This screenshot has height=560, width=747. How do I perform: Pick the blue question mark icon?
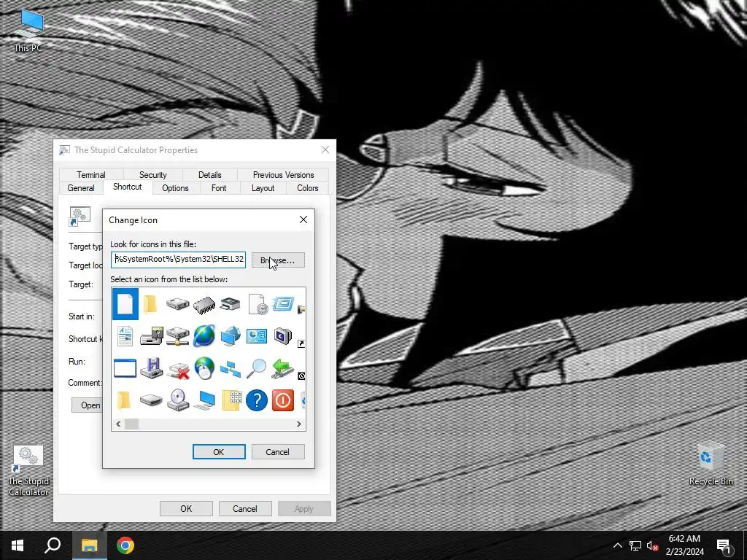point(257,400)
